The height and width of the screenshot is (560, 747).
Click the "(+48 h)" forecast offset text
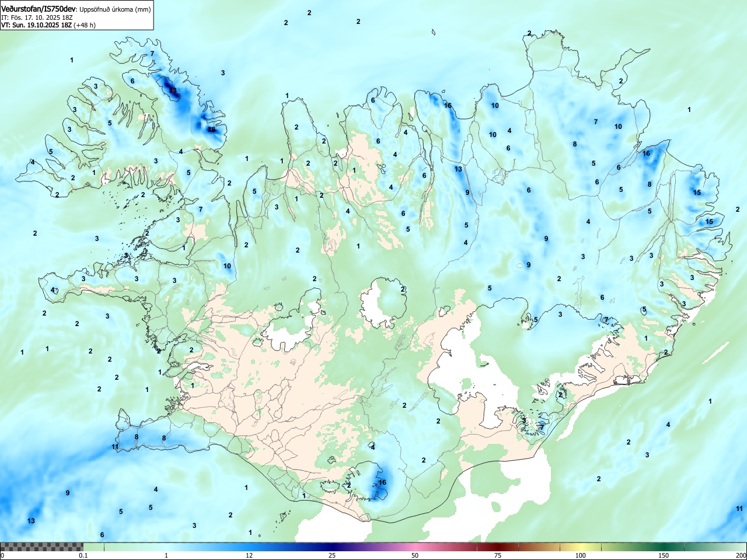coord(85,25)
